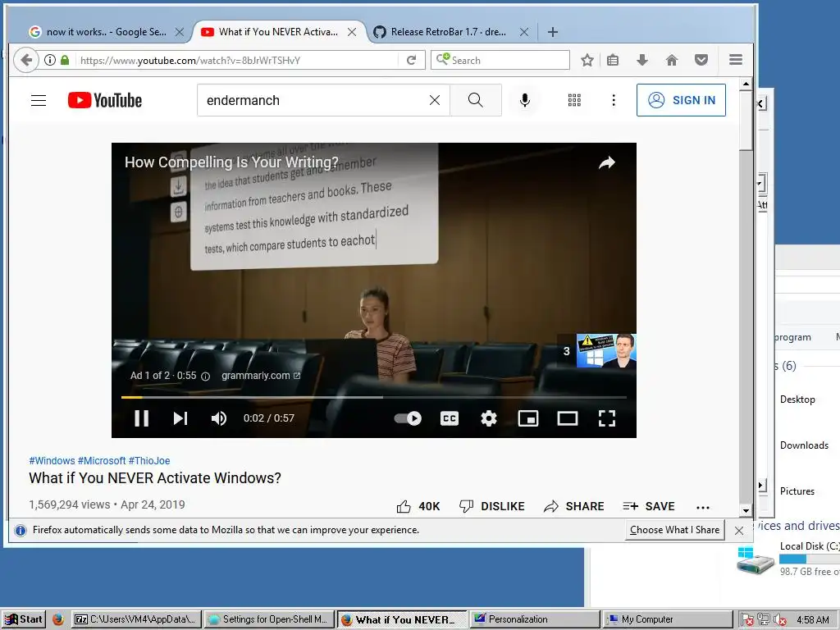Click the DISLIKE button

(492, 506)
